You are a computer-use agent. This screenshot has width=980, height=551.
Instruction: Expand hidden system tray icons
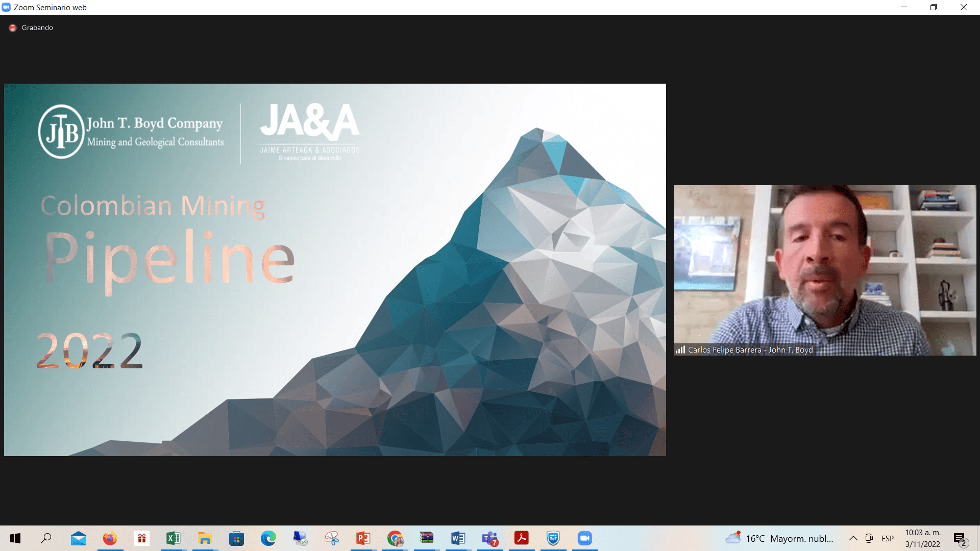[853, 538]
